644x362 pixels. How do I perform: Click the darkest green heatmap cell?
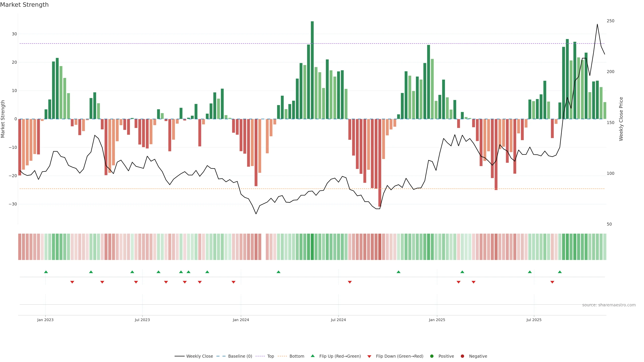pyautogui.click(x=312, y=247)
